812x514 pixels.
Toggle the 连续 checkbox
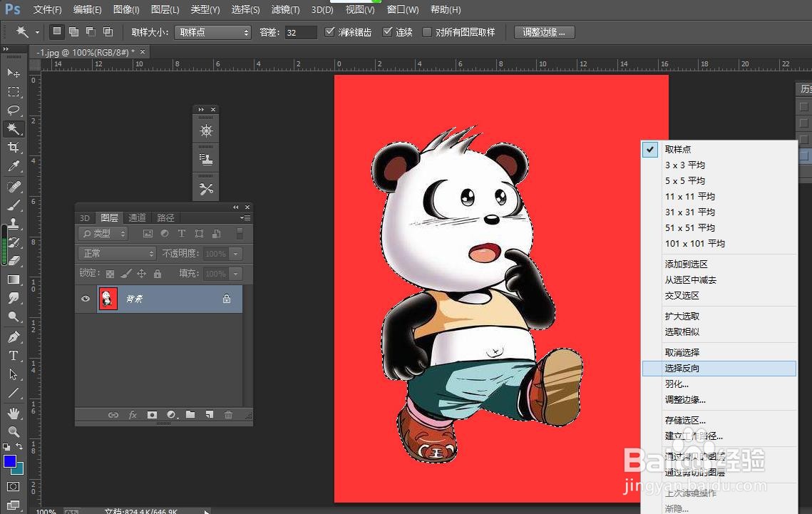coord(387,32)
